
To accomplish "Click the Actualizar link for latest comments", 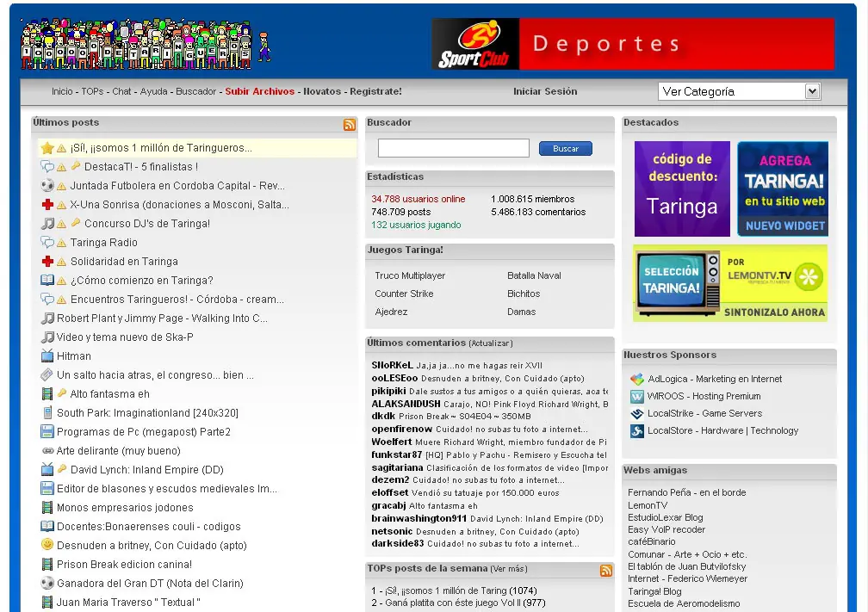I will (491, 343).
